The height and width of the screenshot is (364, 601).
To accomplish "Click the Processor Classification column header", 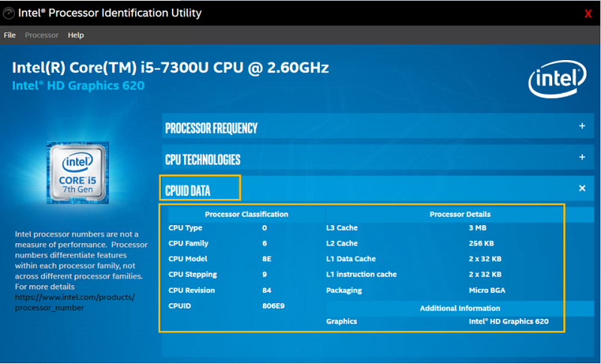I will click(246, 215).
